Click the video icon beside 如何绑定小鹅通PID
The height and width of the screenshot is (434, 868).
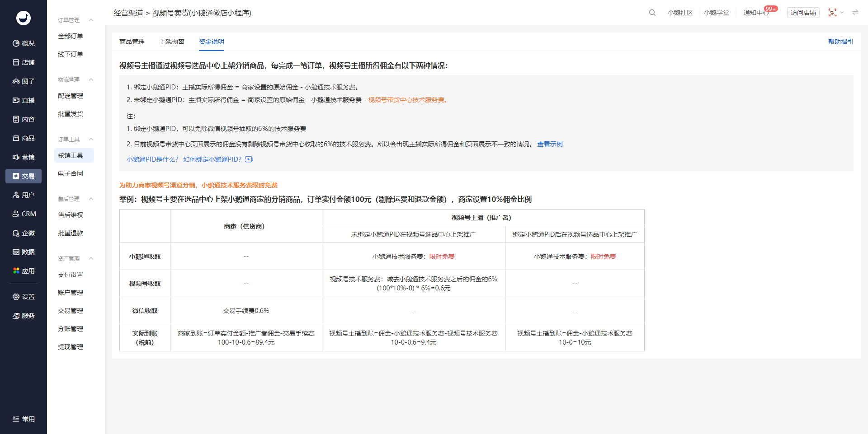[249, 159]
